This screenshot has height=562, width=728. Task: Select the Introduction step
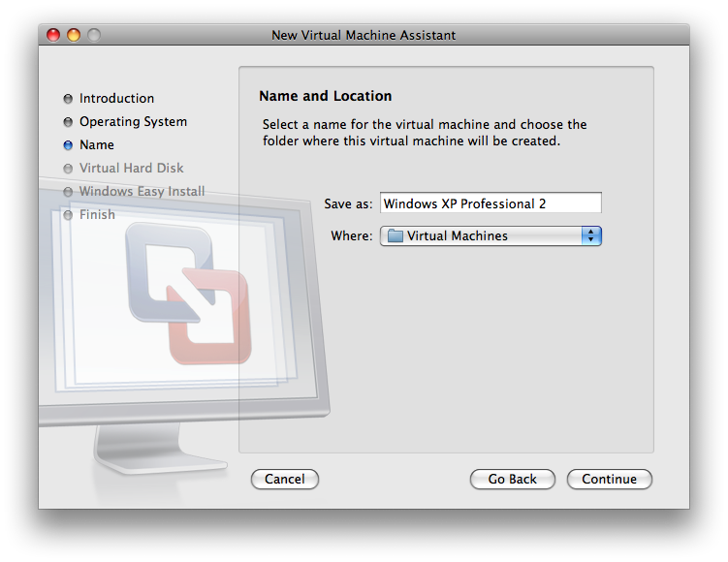point(116,99)
